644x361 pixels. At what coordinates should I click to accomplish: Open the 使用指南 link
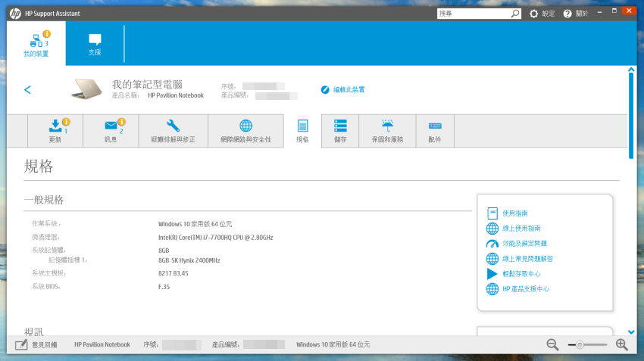pyautogui.click(x=515, y=213)
